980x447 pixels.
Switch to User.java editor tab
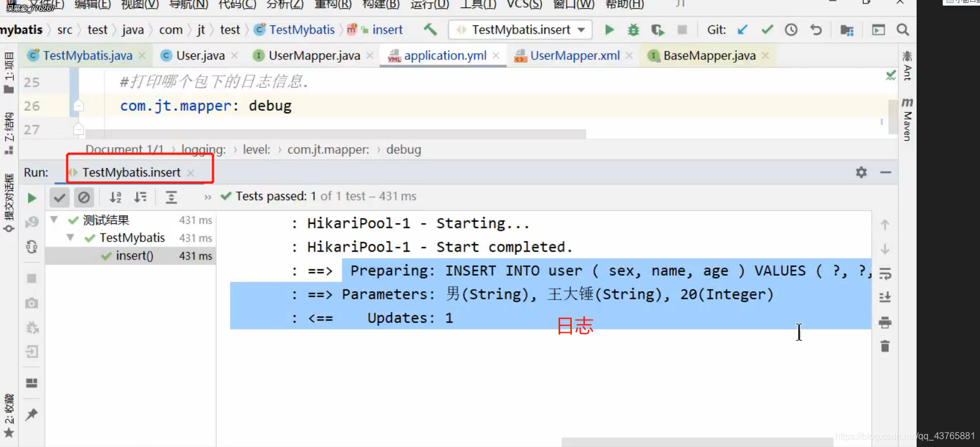click(199, 55)
